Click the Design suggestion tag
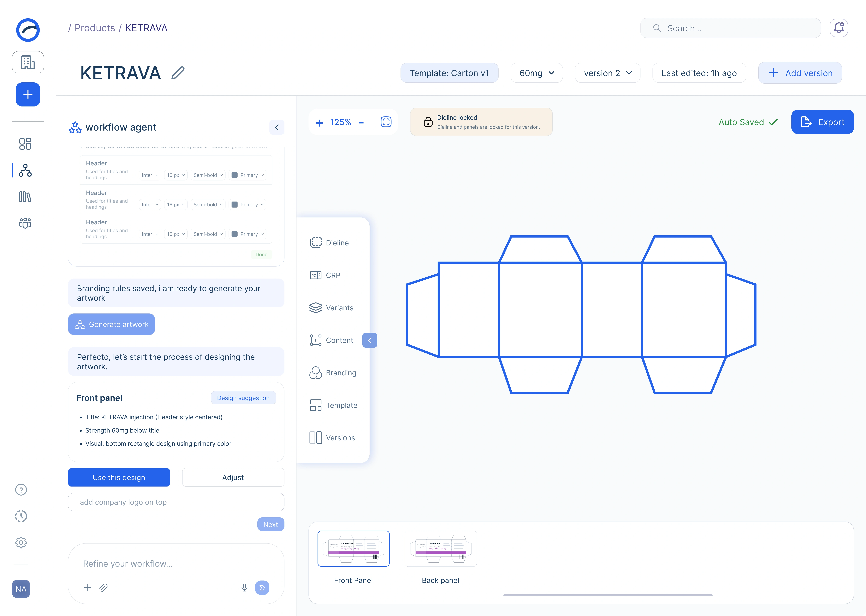Screen dimensions: 866x616 [x=243, y=398]
